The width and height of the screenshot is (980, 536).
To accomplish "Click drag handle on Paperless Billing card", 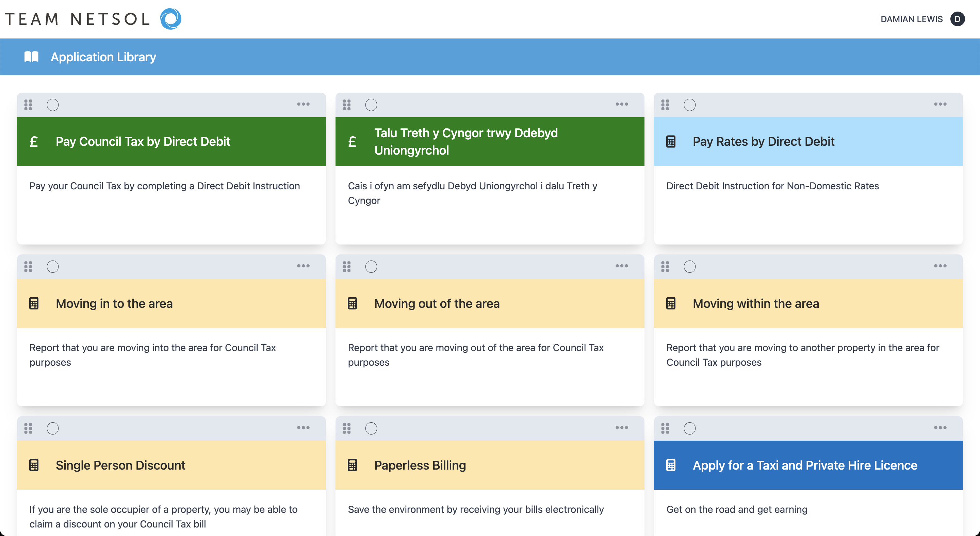I will 347,428.
